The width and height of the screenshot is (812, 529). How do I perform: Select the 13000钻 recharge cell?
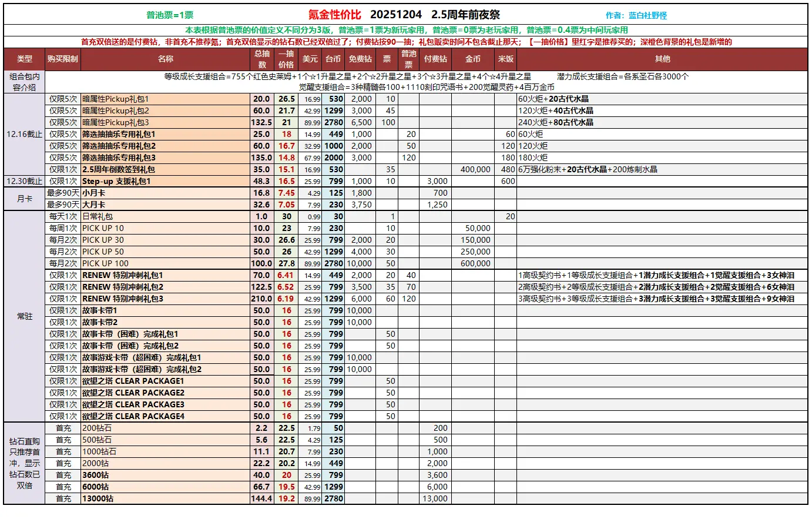pos(98,498)
